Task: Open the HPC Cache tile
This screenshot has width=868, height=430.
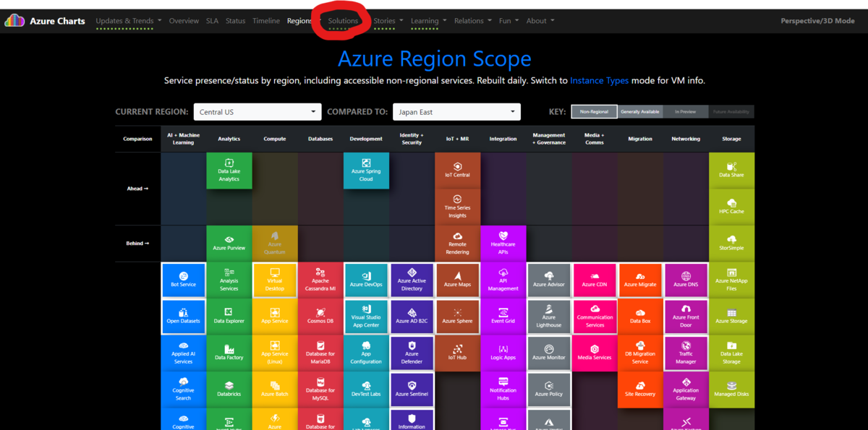Action: point(731,207)
